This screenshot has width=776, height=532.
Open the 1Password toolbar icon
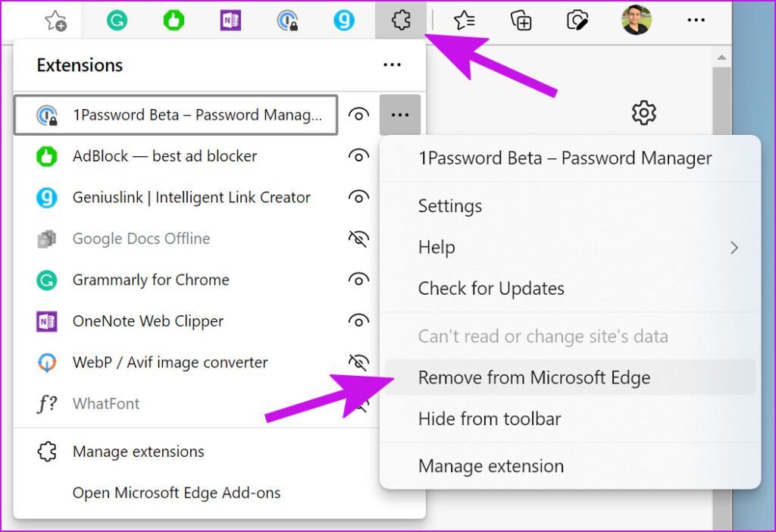pos(288,20)
